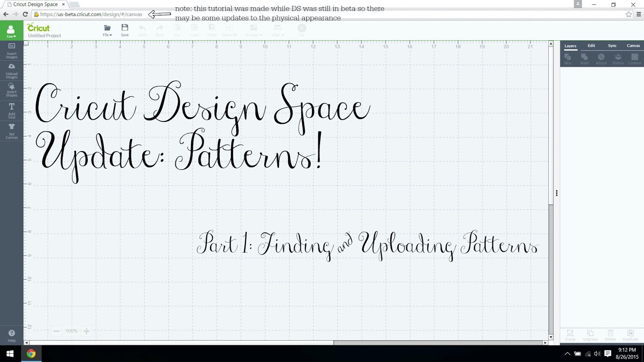This screenshot has width=644, height=362.
Task: Switch to the Edit tab
Action: [591, 46]
